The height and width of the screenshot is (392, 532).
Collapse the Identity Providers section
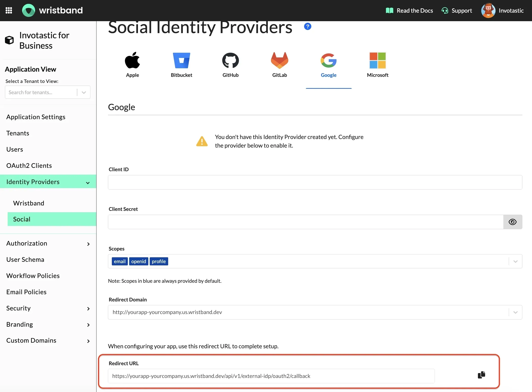pyautogui.click(x=48, y=182)
